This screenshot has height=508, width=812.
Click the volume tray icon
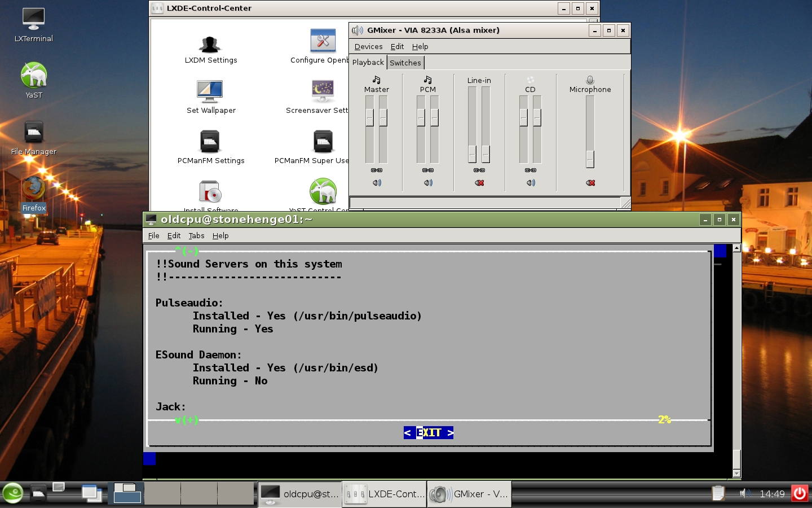[x=745, y=493]
